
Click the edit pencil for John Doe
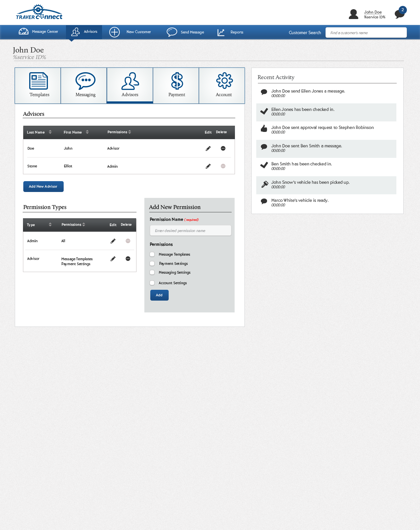[208, 149]
